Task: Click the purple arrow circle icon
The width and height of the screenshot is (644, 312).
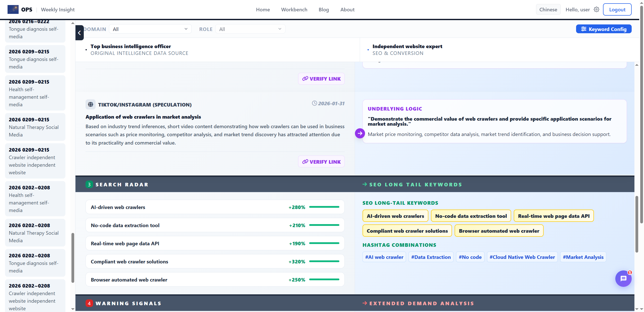Action: (x=360, y=133)
